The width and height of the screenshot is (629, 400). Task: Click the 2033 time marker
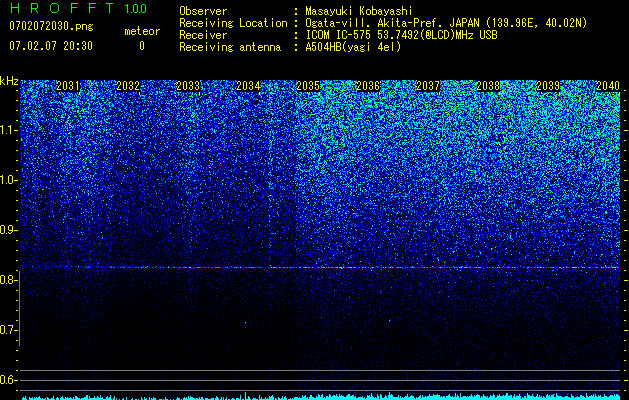click(188, 86)
